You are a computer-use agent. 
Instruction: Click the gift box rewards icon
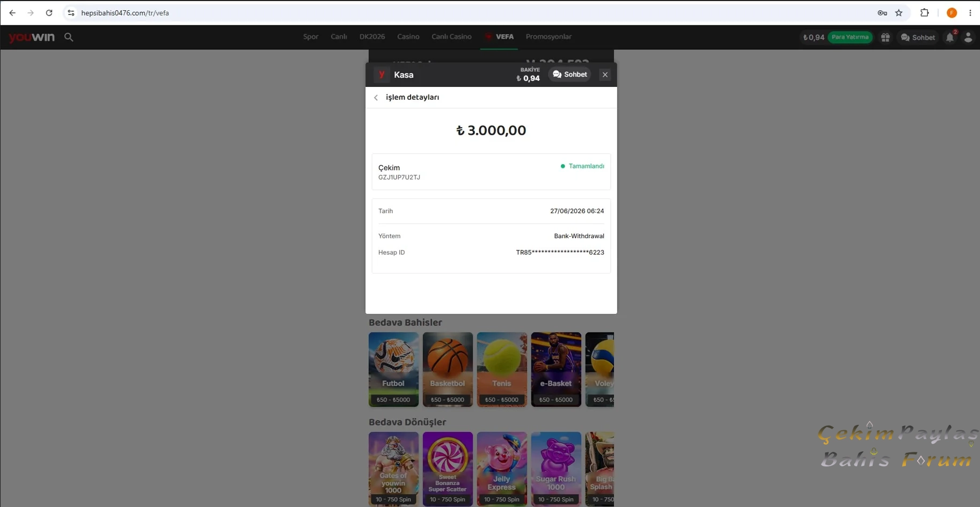(x=886, y=37)
